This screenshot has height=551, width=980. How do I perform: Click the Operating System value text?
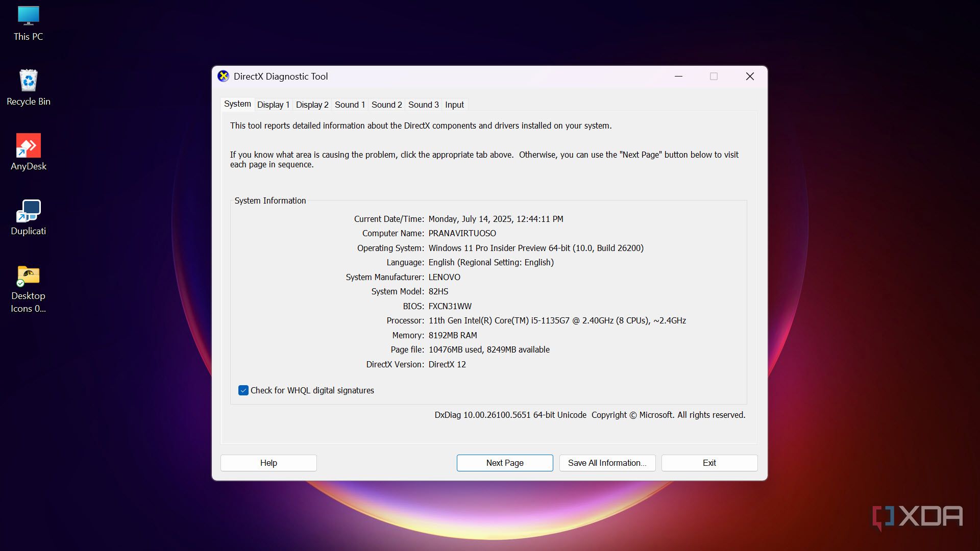536,248
